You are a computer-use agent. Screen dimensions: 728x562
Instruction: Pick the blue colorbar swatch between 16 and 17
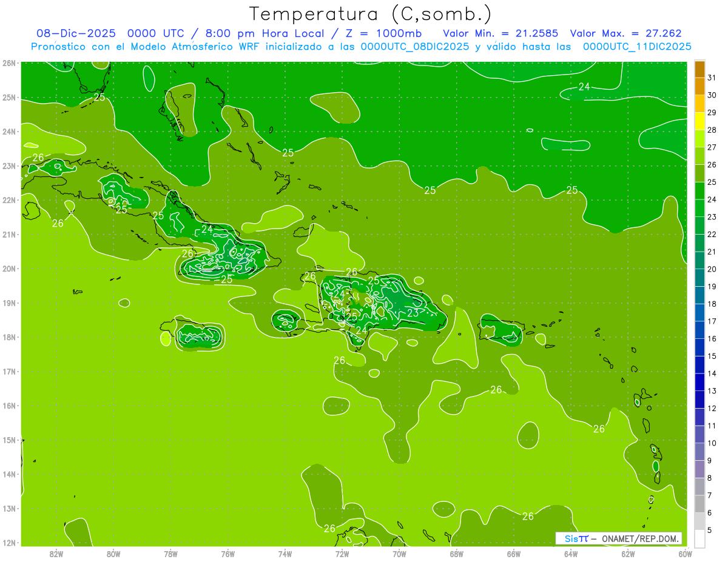(x=699, y=330)
